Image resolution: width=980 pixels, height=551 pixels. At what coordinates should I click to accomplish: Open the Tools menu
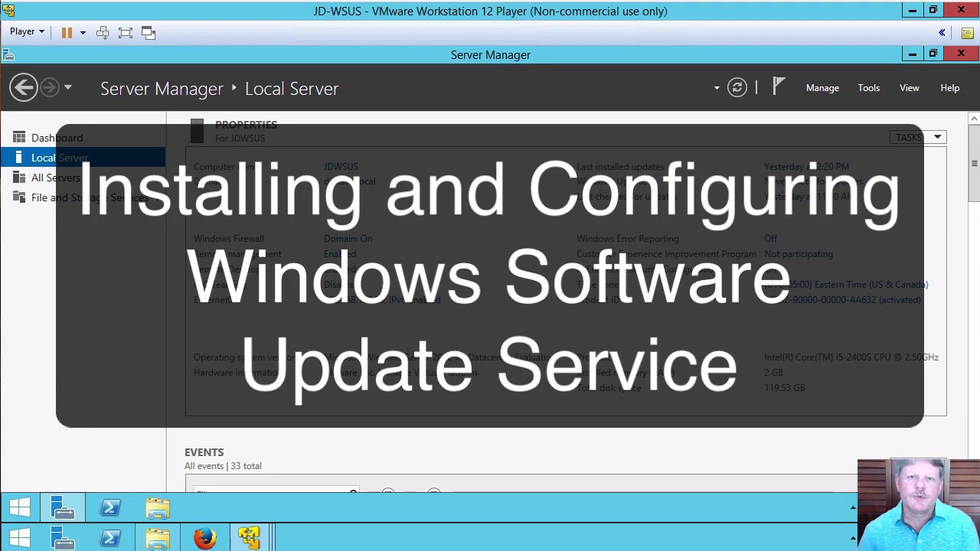pos(868,88)
